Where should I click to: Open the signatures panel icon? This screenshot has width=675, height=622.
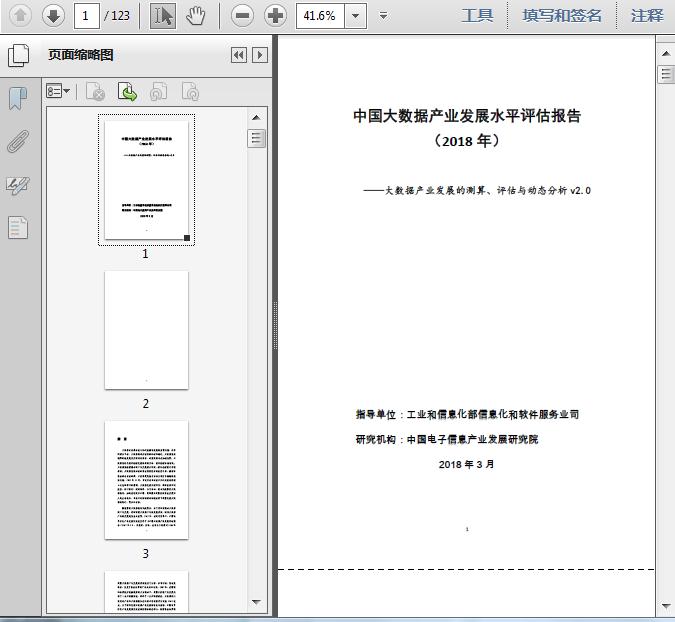click(x=18, y=185)
